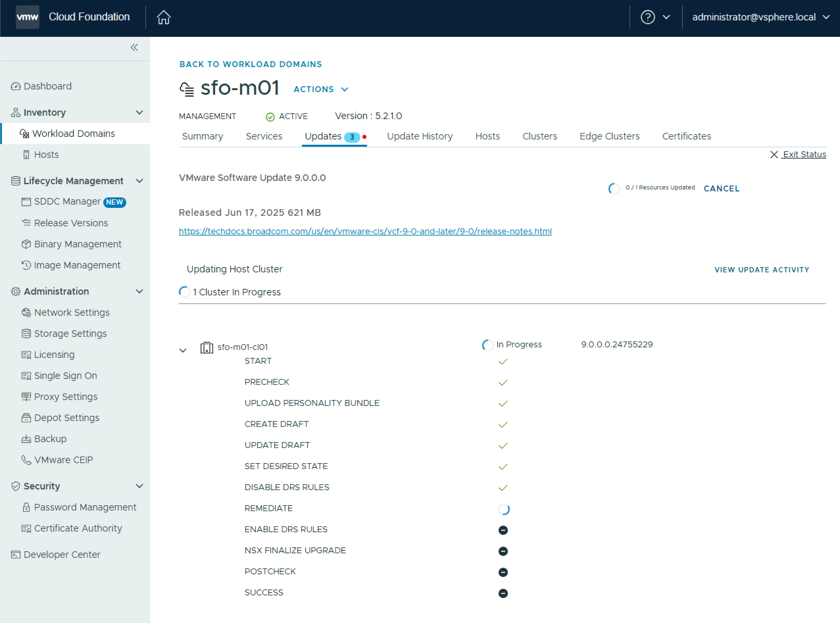Collapse the Inventory sidebar section
This screenshot has height=623, width=840.
tap(139, 113)
